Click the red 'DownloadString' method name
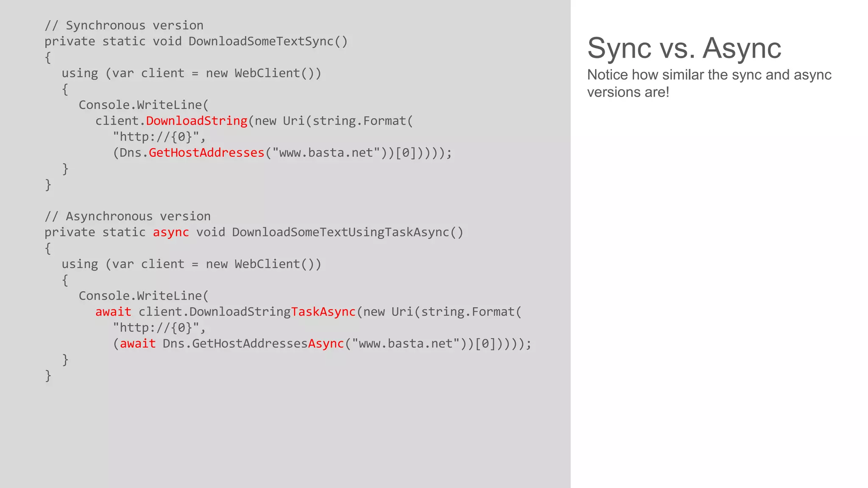 [196, 121]
